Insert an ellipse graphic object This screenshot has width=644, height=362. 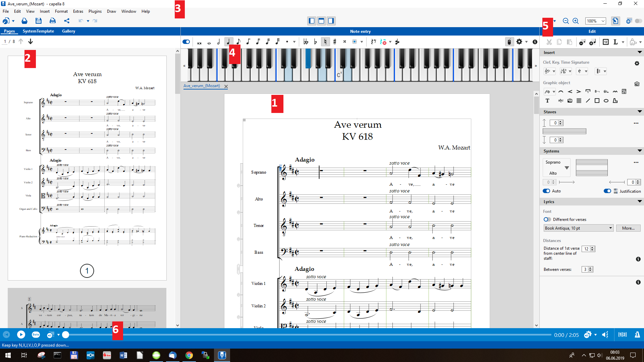(x=606, y=101)
